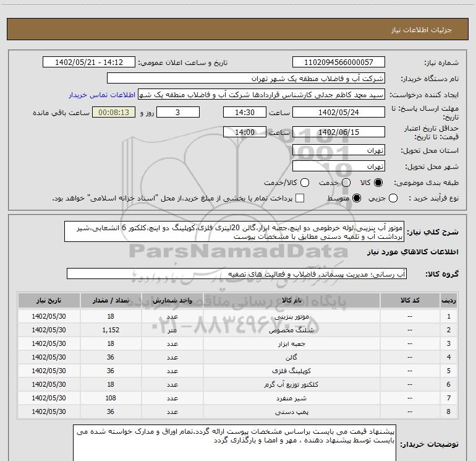Select the متوسط purchase type radio
Screen dimensions: 476x461
point(357,198)
